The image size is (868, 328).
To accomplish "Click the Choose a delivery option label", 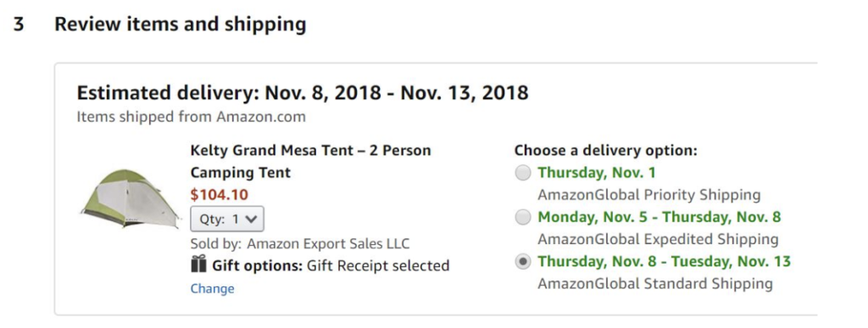I will coord(605,151).
